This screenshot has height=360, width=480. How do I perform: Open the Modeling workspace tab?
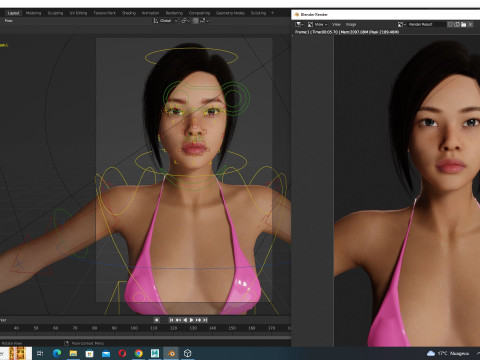(34, 13)
